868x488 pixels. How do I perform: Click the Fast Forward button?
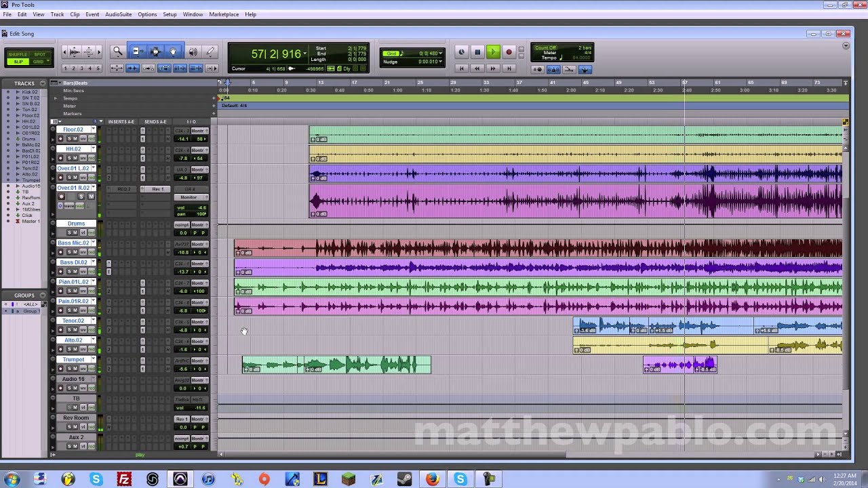493,68
